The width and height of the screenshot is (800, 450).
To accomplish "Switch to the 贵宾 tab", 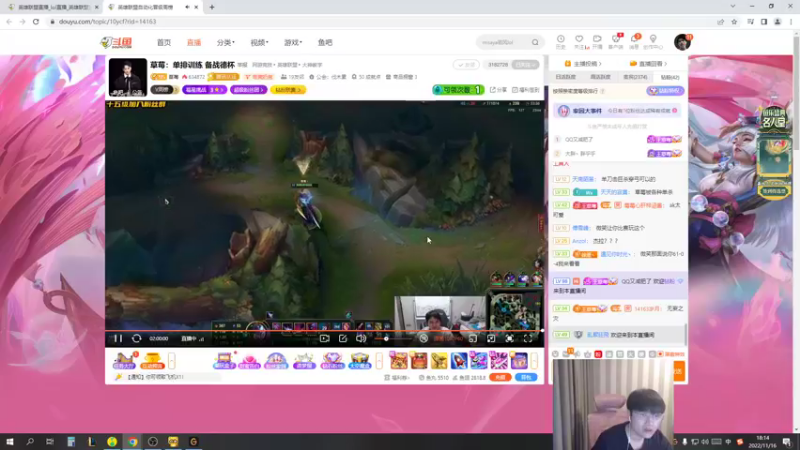I will click(635, 77).
